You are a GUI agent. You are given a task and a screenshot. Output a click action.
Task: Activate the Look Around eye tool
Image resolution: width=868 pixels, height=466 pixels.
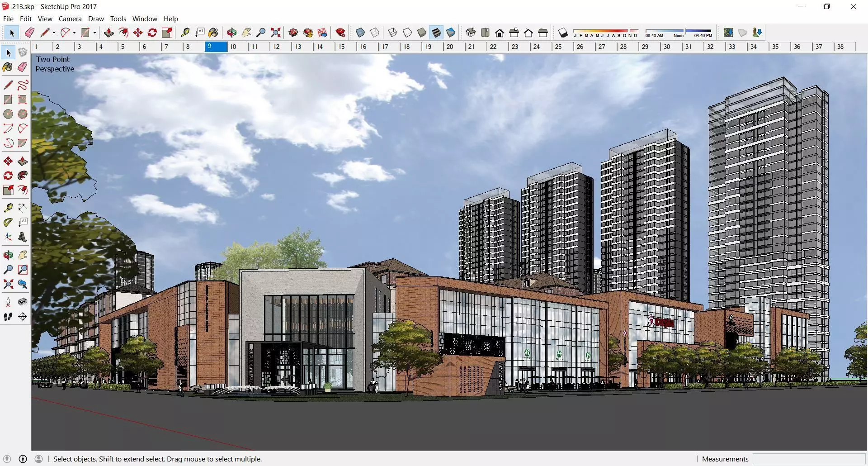tap(23, 302)
